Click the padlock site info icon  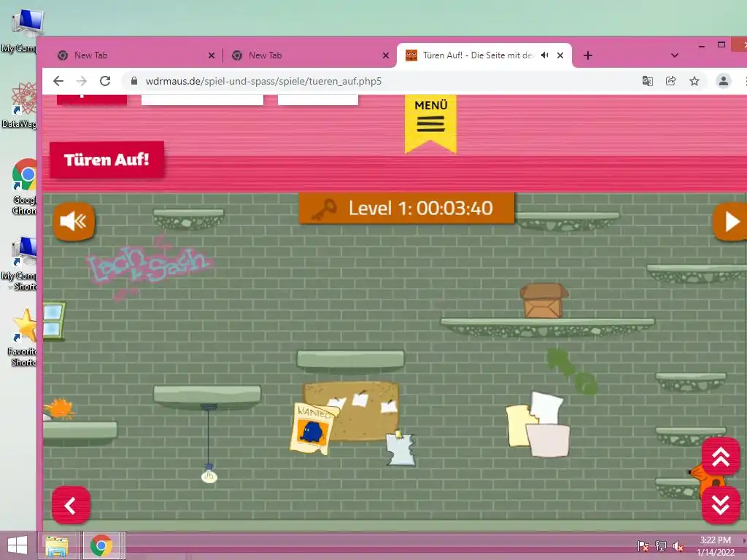(134, 81)
